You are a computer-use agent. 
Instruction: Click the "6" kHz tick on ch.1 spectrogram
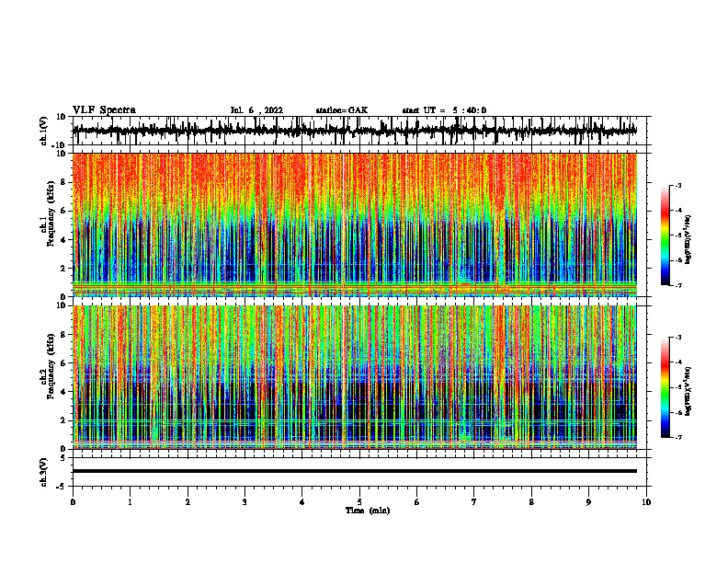tap(63, 211)
